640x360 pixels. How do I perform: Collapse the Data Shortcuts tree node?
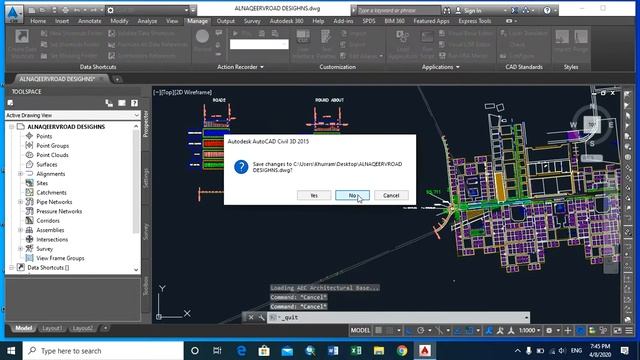(x=12, y=268)
